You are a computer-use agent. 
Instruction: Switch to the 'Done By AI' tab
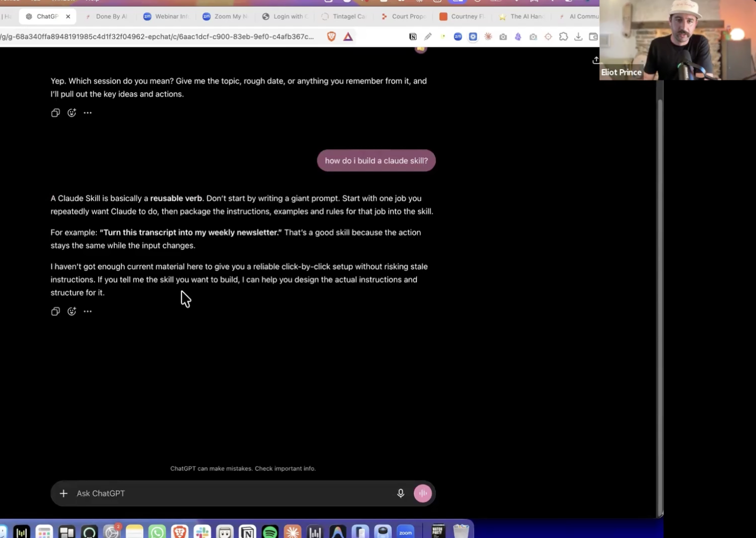click(107, 16)
